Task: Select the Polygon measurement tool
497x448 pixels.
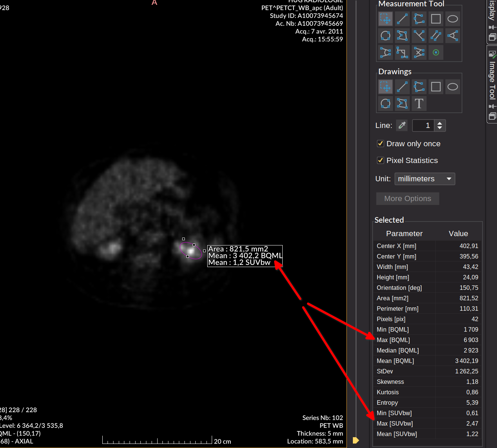Action: point(402,35)
